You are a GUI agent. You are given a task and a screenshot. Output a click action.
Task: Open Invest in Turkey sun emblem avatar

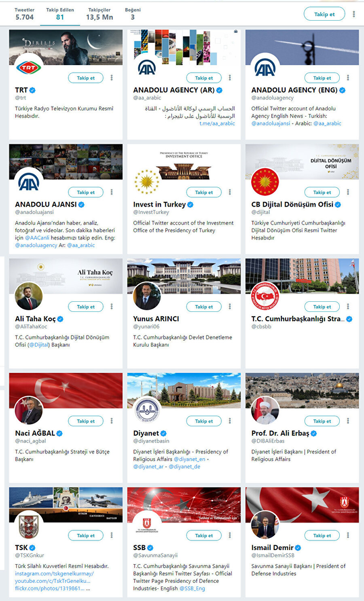147,182
